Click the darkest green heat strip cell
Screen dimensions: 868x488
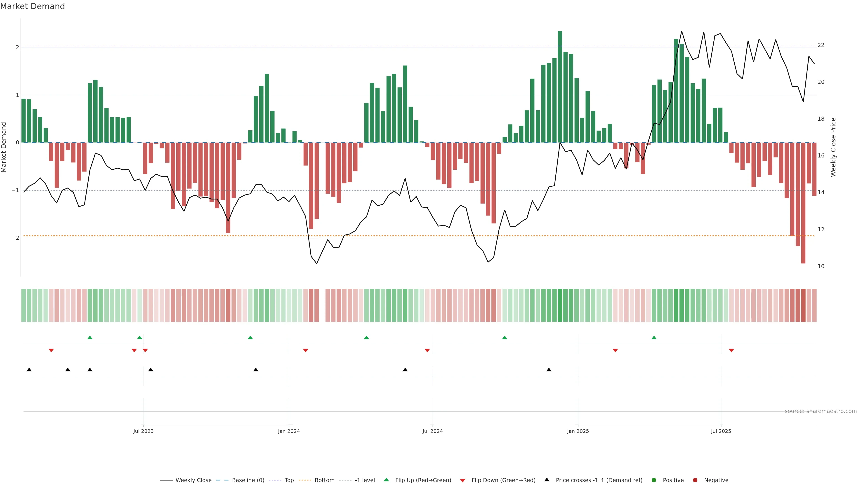click(560, 305)
